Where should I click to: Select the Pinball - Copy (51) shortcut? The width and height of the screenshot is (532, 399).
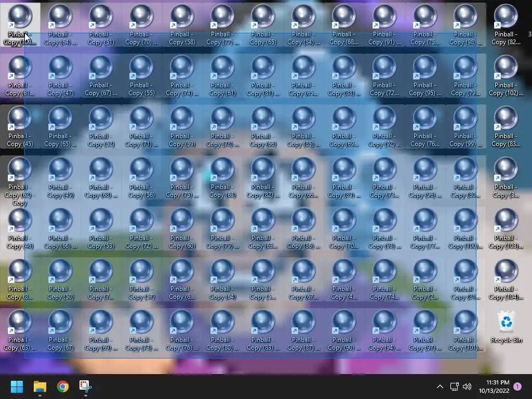(x=101, y=25)
